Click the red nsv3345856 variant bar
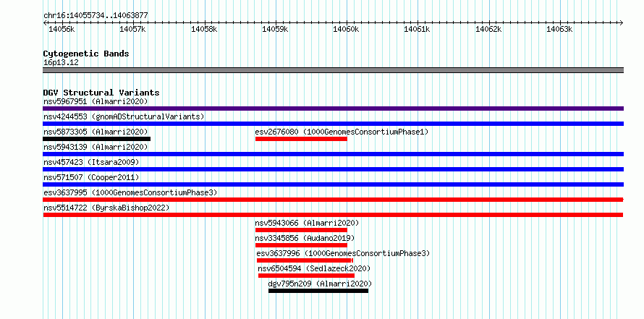Screen dimensions: 644x319 [x=302, y=245]
